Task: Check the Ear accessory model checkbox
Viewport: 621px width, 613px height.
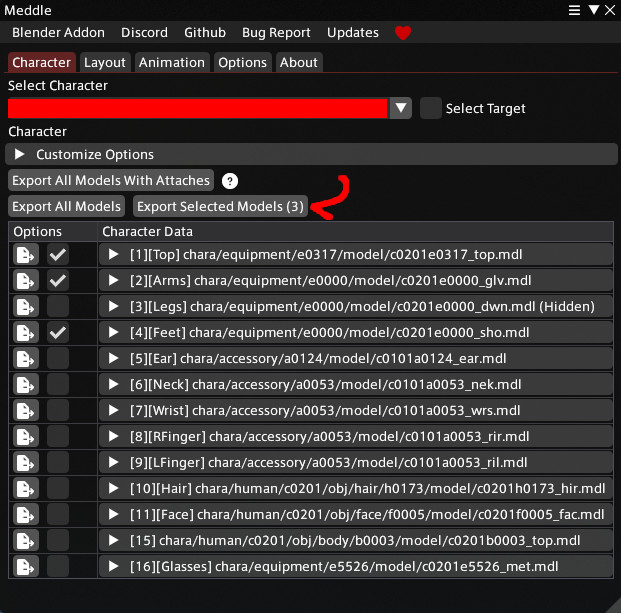Action: 58,359
